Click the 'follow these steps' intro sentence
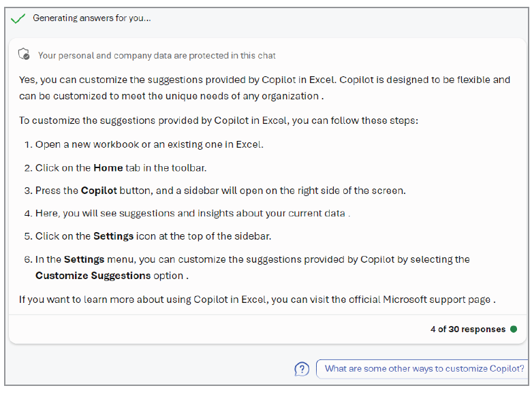Image resolution: width=532 pixels, height=405 pixels. click(218, 120)
